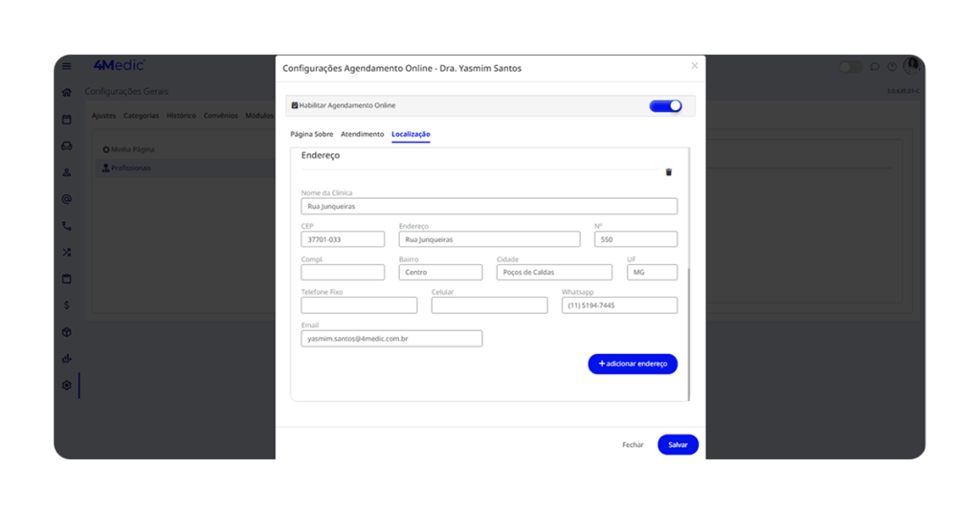
Task: Click the Email input field
Action: (x=391, y=339)
